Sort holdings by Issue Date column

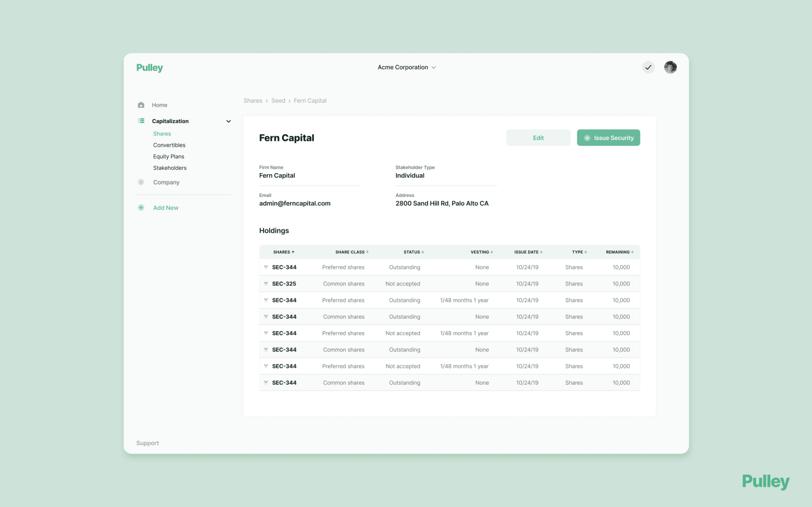point(528,252)
